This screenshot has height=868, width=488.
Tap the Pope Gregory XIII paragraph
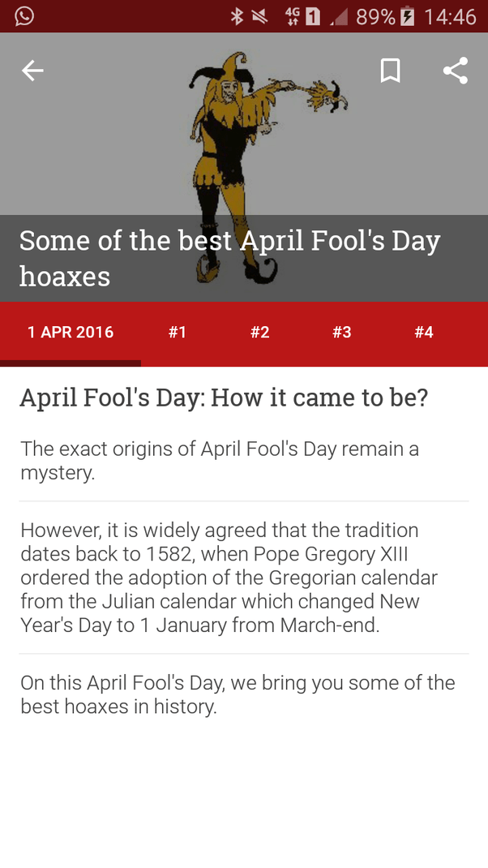(x=229, y=578)
